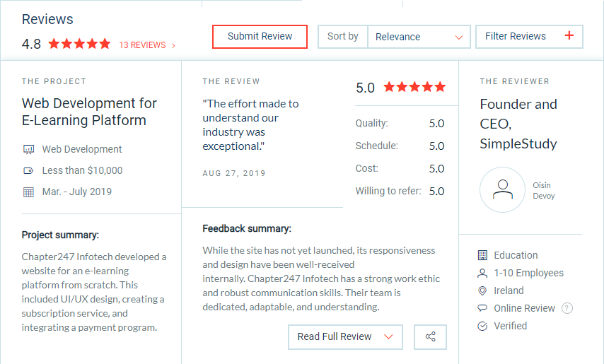Click the Web Development for E-Learning Platform title
This screenshot has width=604, height=364.
89,112
